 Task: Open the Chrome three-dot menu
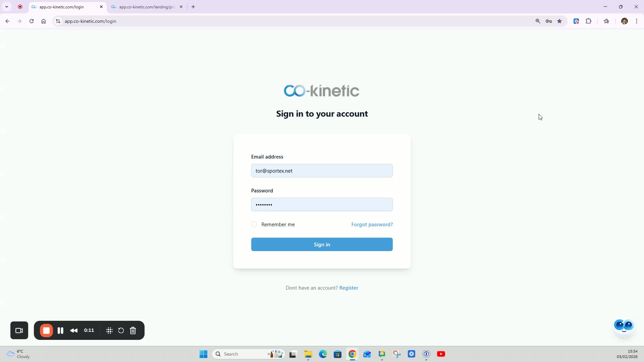click(637, 21)
